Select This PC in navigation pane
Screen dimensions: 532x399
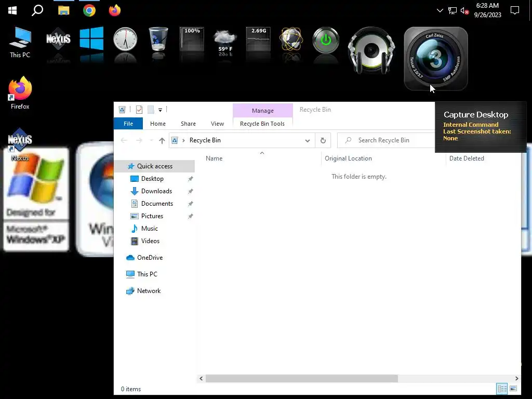[147, 274]
